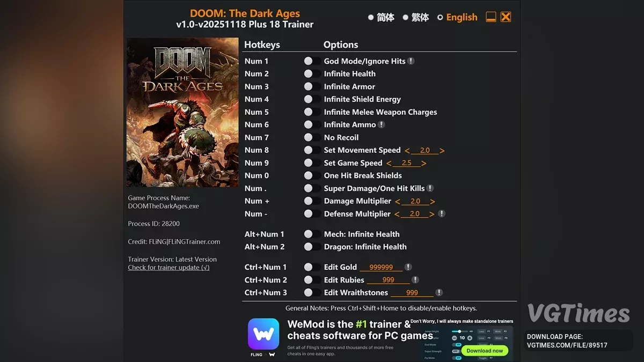Increase Defense Multiplier with right arrow
Viewport: 644px width, 362px height.
432,214
